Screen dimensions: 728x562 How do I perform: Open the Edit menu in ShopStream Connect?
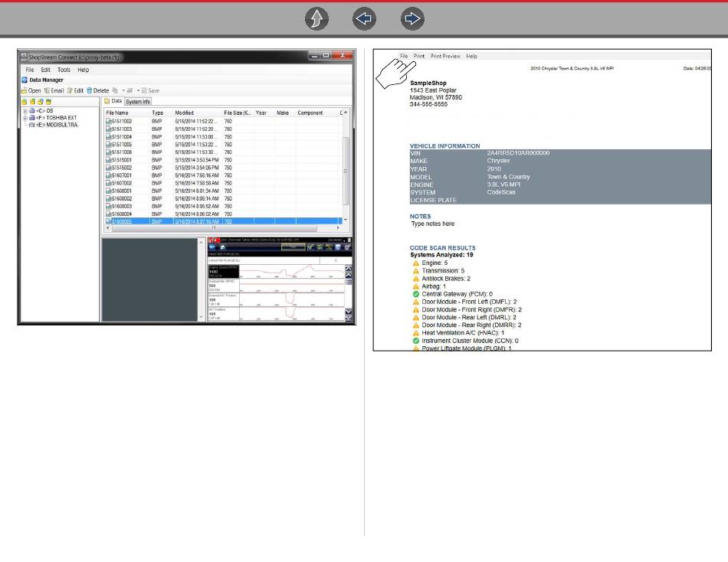45,70
